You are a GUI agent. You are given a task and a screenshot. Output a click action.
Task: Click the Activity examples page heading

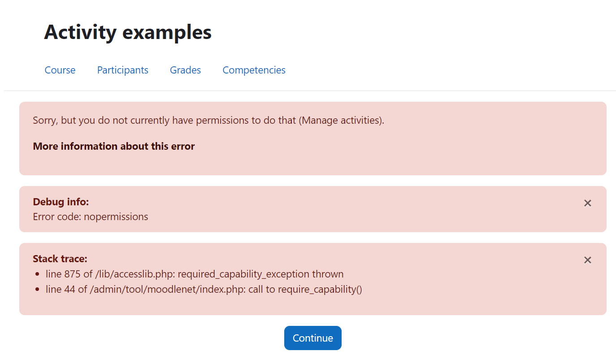click(x=128, y=32)
